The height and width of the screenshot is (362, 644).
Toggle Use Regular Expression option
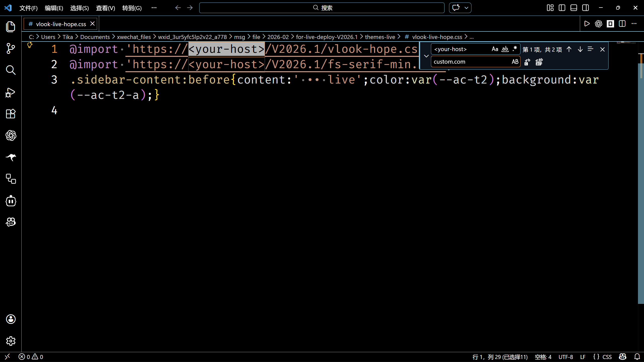pyautogui.click(x=515, y=49)
